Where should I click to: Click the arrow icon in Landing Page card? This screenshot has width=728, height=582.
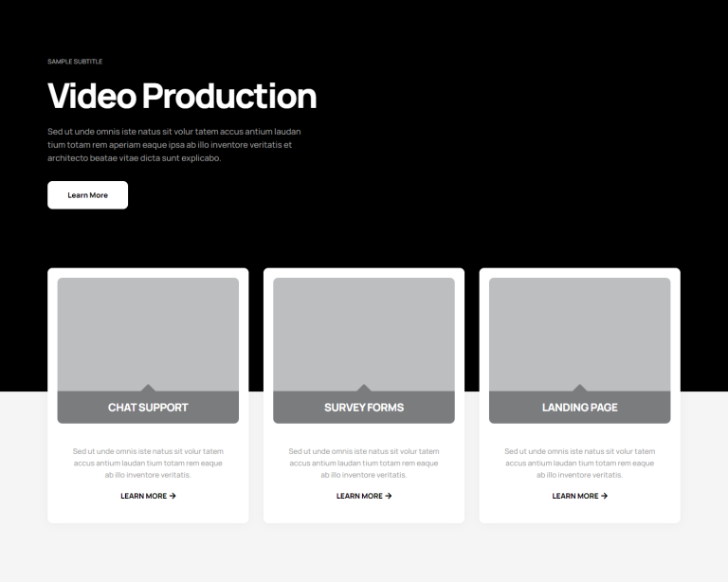(x=605, y=496)
